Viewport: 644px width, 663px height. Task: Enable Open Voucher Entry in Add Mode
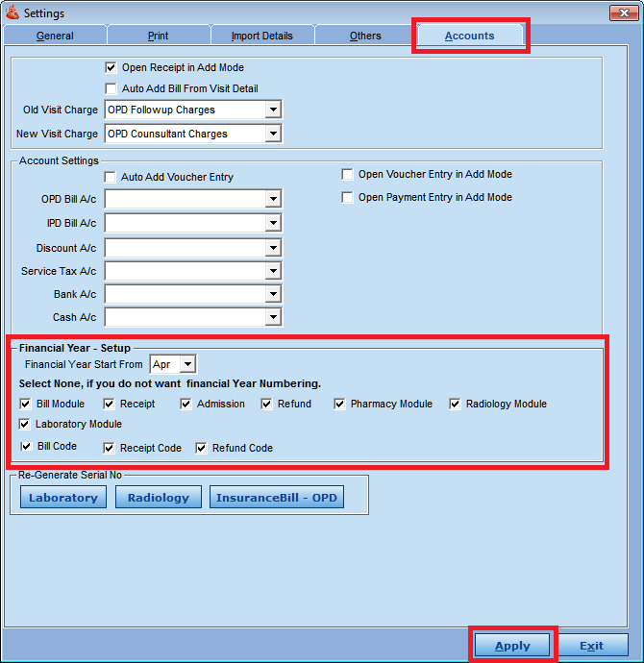click(x=348, y=175)
